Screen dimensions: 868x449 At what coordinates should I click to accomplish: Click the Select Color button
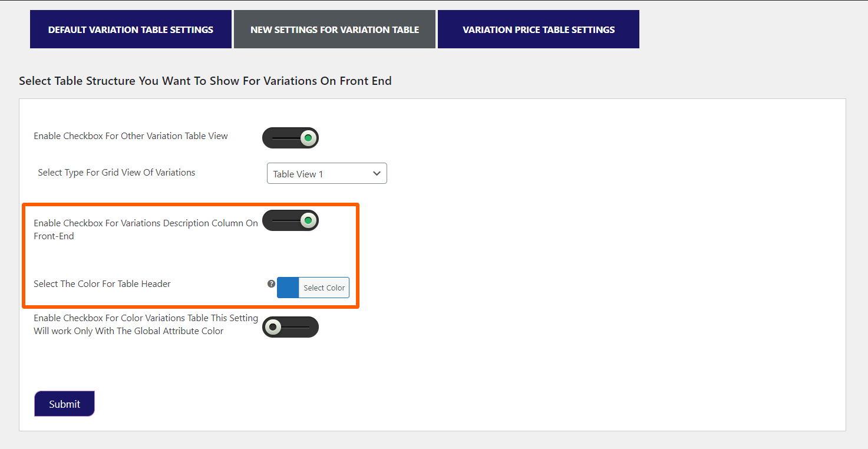(324, 288)
